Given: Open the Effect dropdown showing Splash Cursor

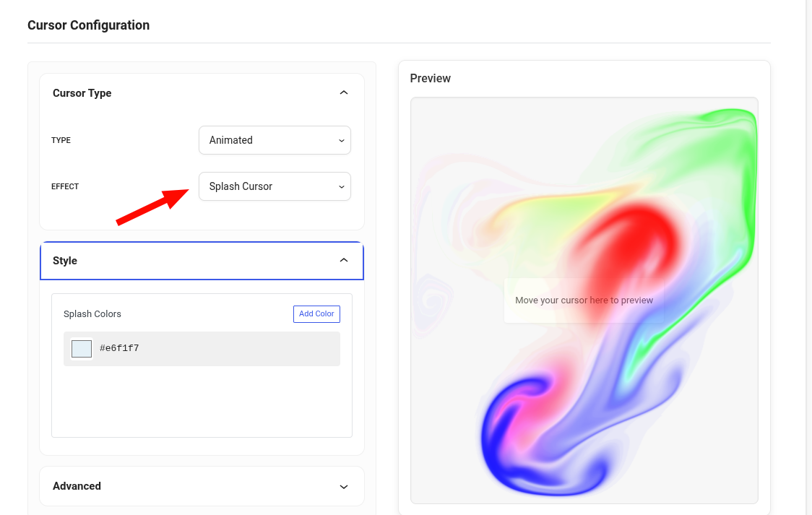Looking at the screenshot, I should click(x=275, y=186).
